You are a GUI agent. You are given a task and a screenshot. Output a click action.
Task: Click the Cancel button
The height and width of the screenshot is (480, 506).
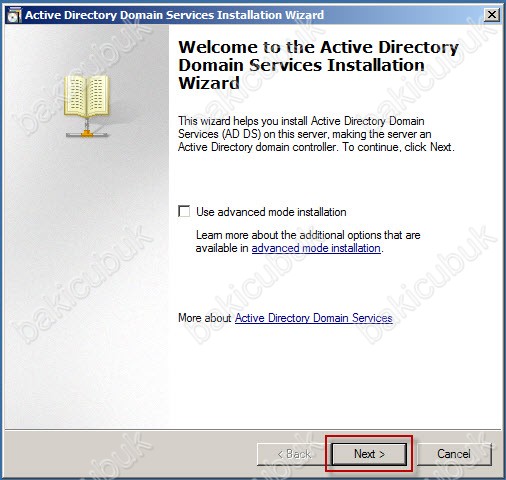click(x=454, y=454)
